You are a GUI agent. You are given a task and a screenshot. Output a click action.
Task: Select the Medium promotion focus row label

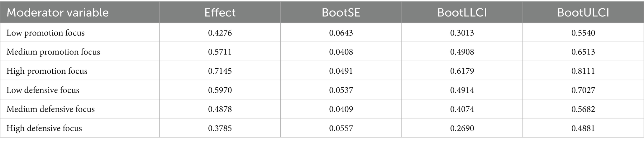(x=53, y=52)
